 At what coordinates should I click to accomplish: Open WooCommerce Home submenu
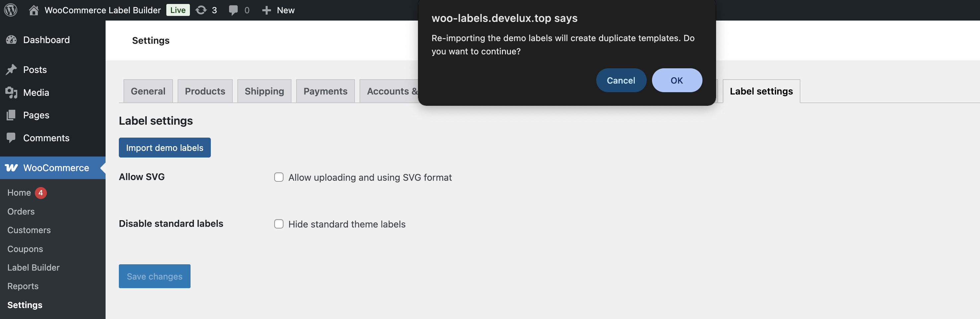coord(19,193)
